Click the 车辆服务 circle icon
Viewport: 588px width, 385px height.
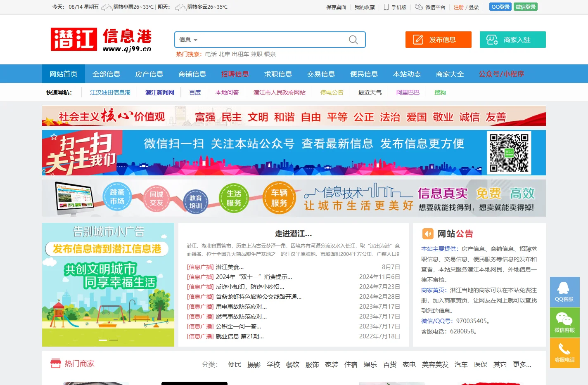click(x=279, y=198)
